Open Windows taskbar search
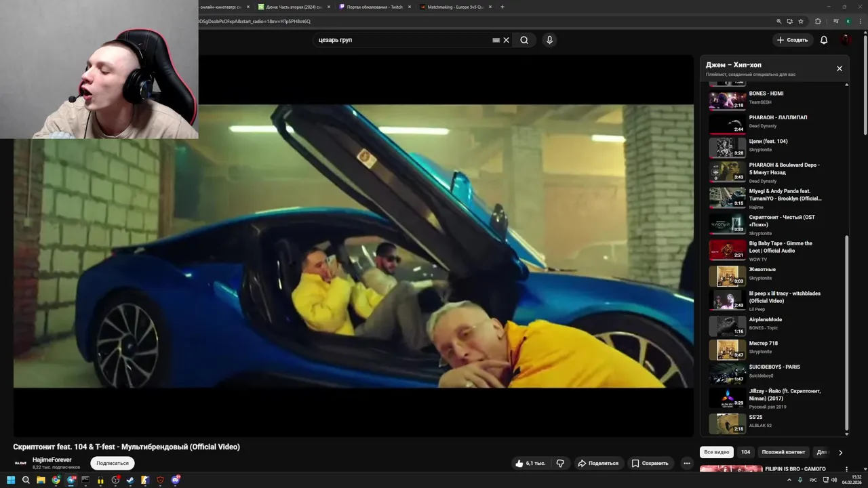The image size is (868, 488). 26,480
